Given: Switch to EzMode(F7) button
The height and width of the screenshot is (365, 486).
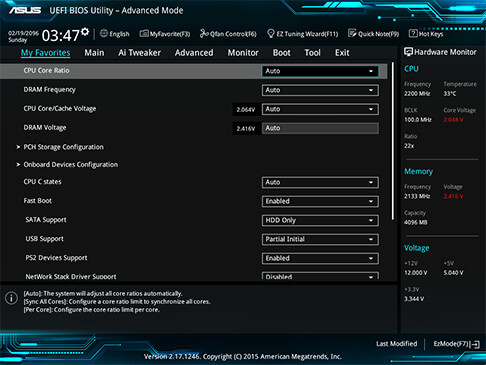Looking at the screenshot, I should (x=456, y=344).
